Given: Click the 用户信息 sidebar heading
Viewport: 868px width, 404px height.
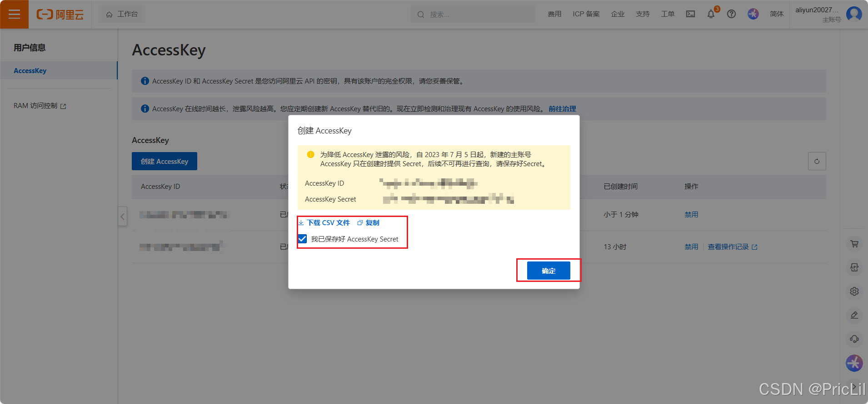Looking at the screenshot, I should coord(30,47).
